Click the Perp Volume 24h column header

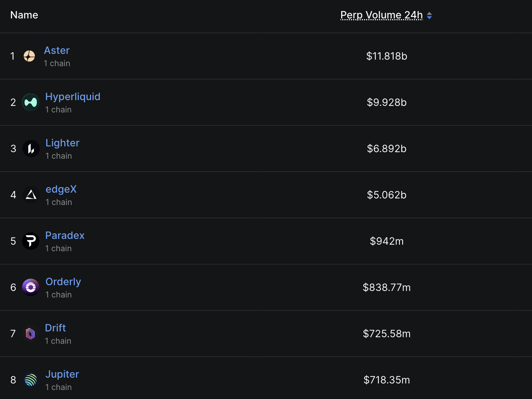tap(382, 15)
